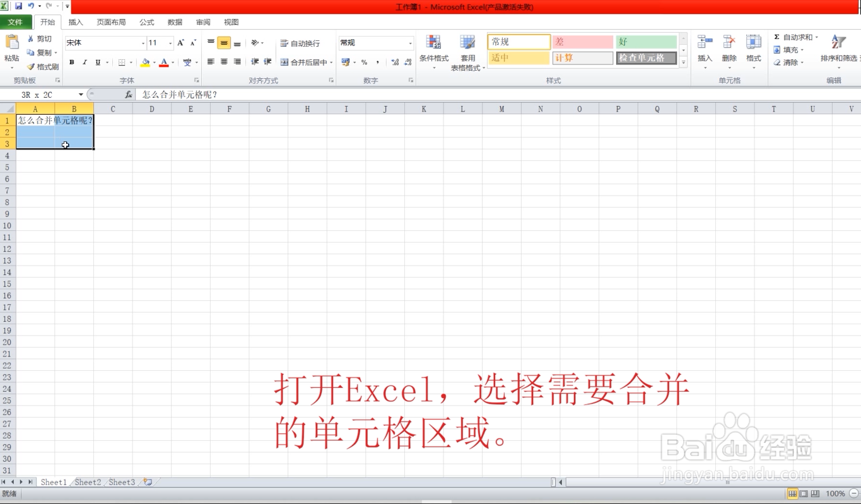Switch to the Insert (插入) tab
This screenshot has width=861, height=504.
(76, 22)
